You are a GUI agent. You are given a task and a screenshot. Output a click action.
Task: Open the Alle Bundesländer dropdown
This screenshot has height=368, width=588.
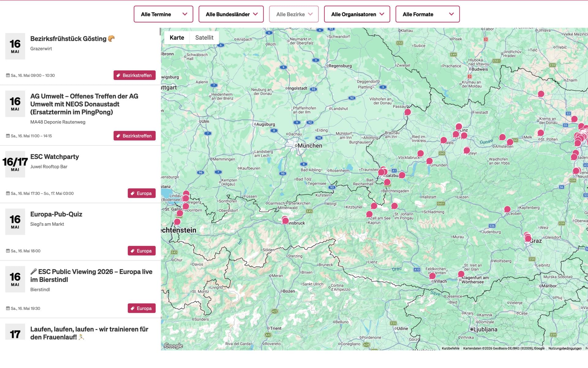pyautogui.click(x=231, y=14)
